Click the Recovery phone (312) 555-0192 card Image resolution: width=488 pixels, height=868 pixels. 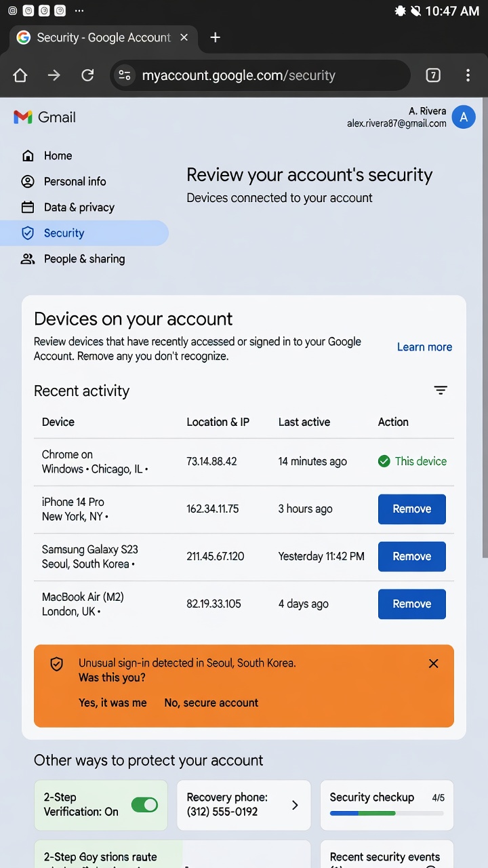244,805
